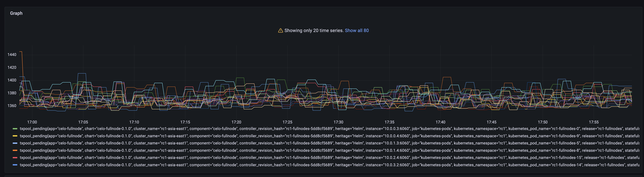
Task: Toggle legend series instance 10.0.0.4:6060
Action: (x=329, y=136)
